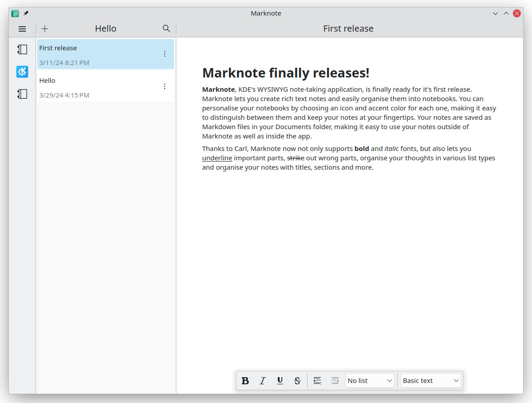This screenshot has width=532, height=403.
Task: Click the bold word 'Marknote' starting the paragraph
Action: coord(219,90)
